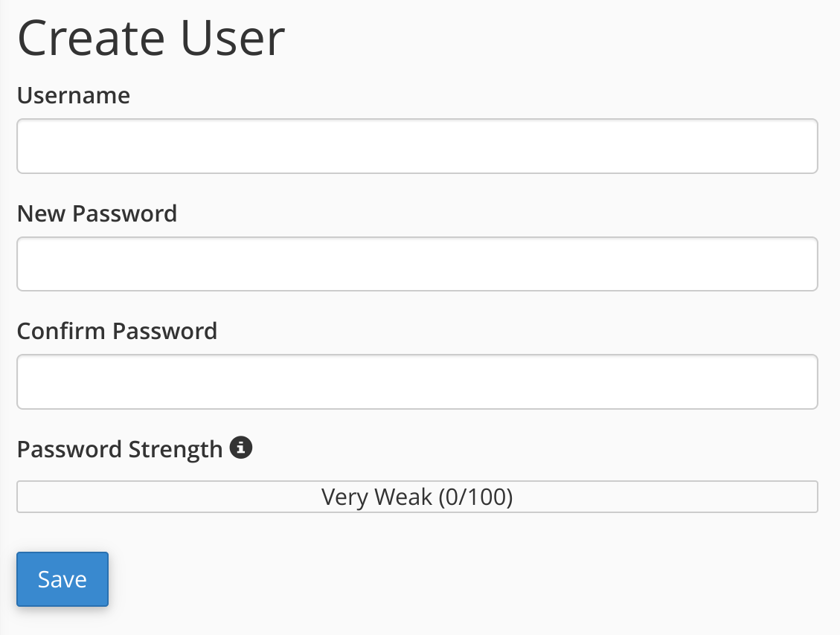Select the Confirm Password text box

point(417,381)
